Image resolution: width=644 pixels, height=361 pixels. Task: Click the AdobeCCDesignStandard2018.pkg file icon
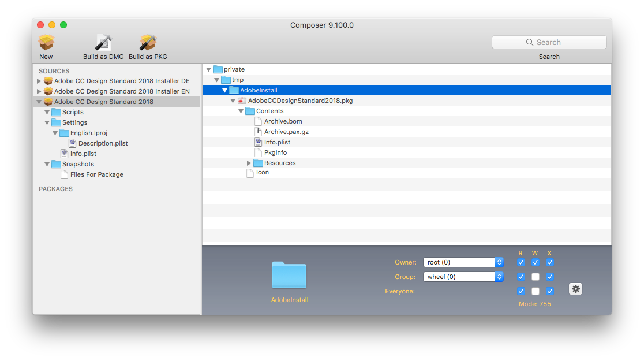(x=242, y=101)
